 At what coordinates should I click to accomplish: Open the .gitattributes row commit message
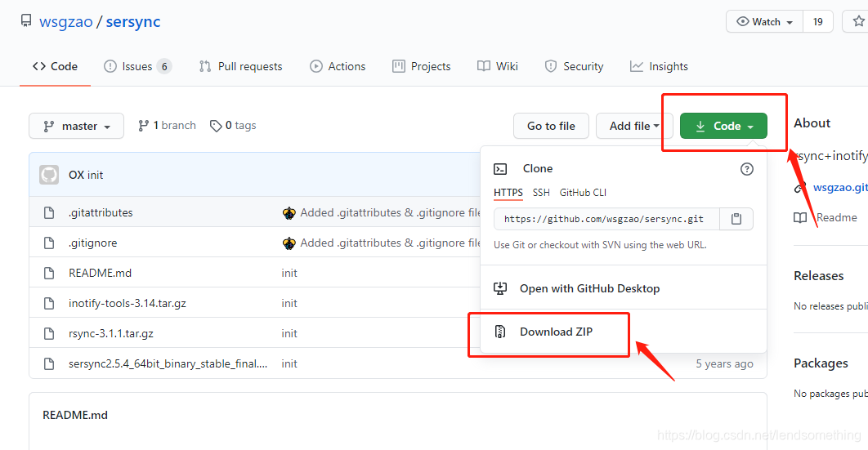[391, 212]
